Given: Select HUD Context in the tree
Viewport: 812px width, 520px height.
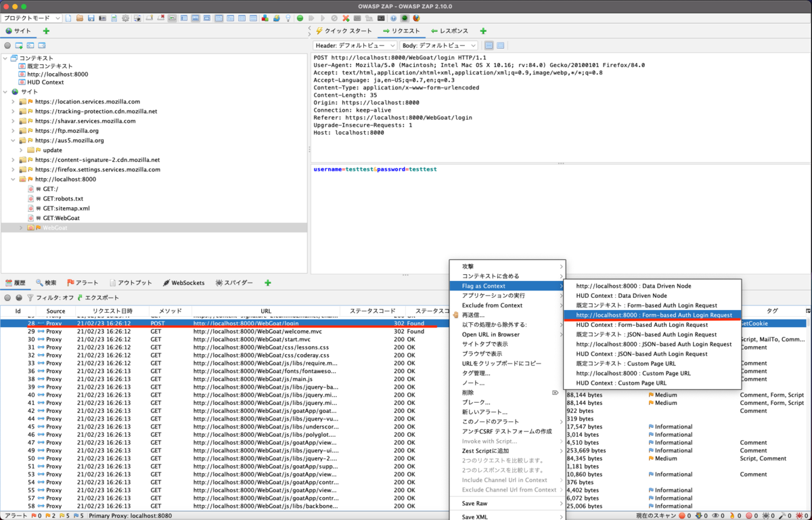Looking at the screenshot, I should pyautogui.click(x=45, y=82).
